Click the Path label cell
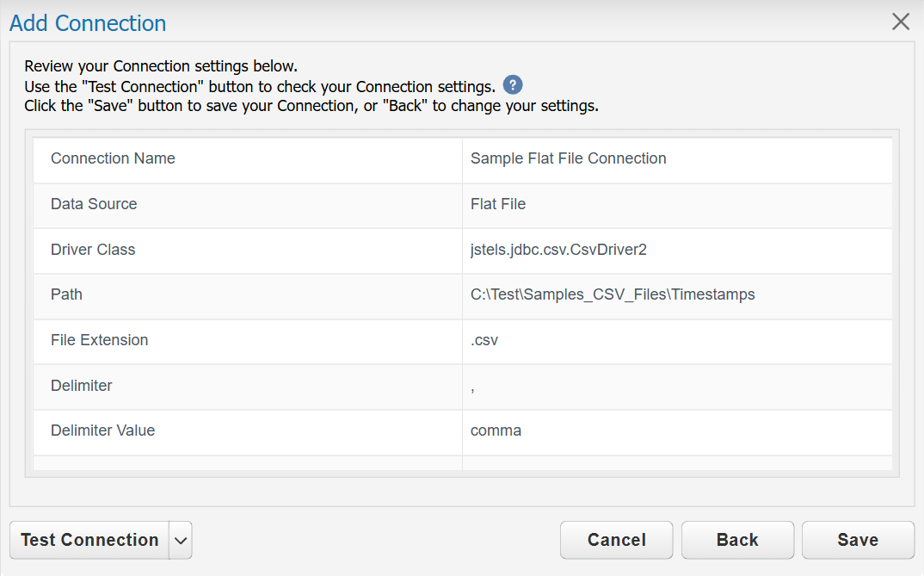 point(248,294)
